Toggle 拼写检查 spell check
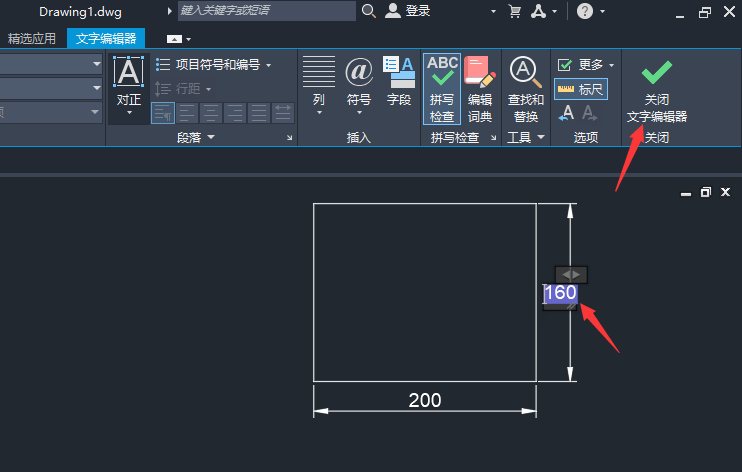 (442, 89)
